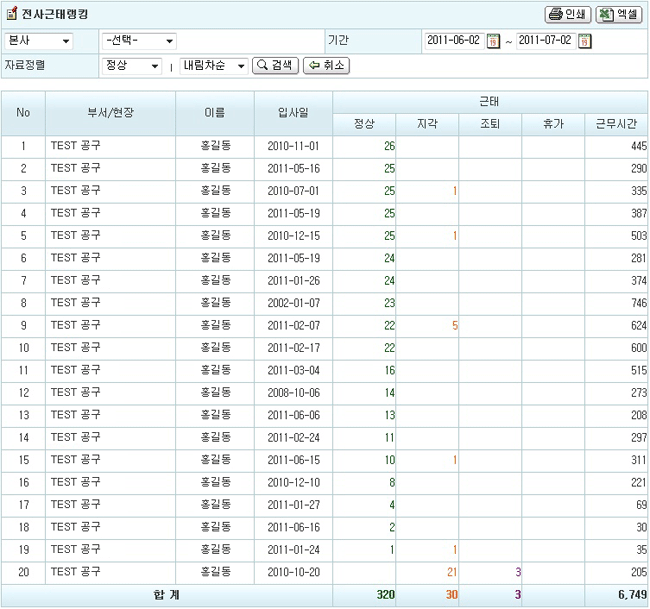
Task: Click the 입사일 column header
Action: (x=293, y=113)
